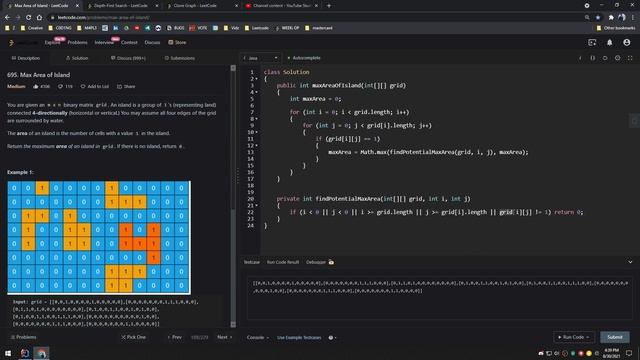Click the upvote thumbs-up icon
The width and height of the screenshot is (640, 360).
pyautogui.click(x=36, y=87)
